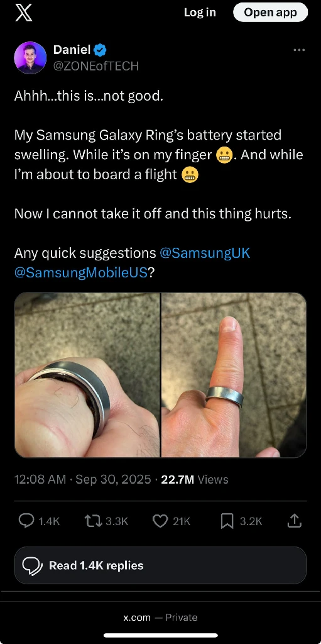Click the repost arrows icon
Image resolution: width=321 pixels, height=644 pixels.
[x=93, y=521]
